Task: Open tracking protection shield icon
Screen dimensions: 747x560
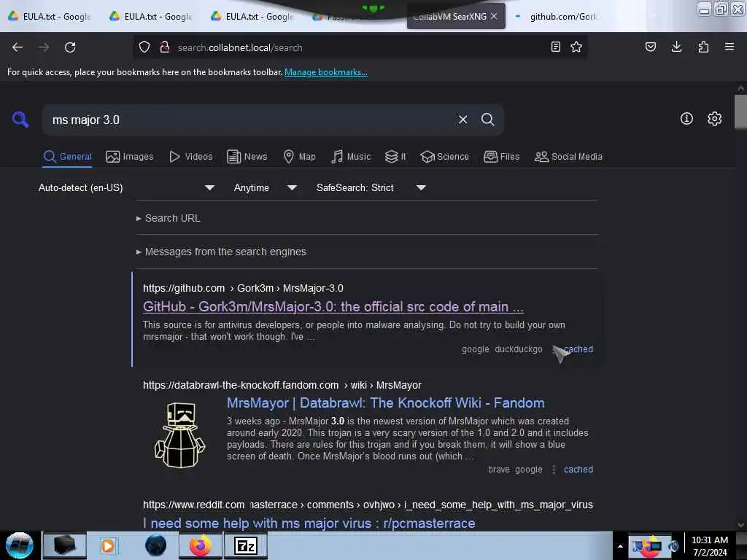Action: [x=144, y=47]
